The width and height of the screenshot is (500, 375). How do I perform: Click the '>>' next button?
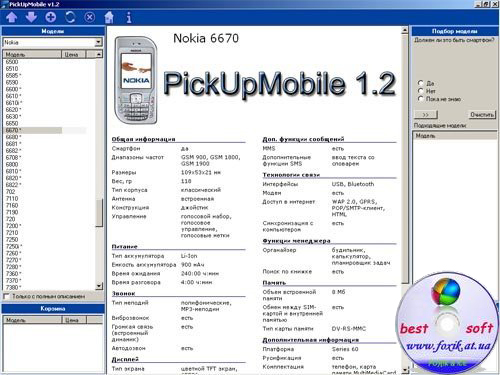(x=426, y=114)
